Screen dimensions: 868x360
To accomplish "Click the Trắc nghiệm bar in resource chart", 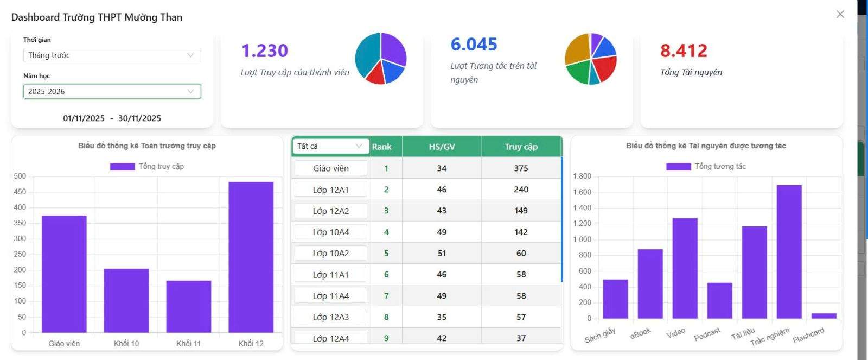I will [x=789, y=251].
